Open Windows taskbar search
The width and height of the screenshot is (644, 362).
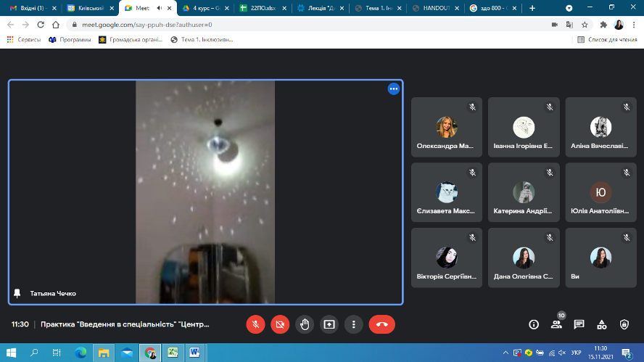point(34,353)
